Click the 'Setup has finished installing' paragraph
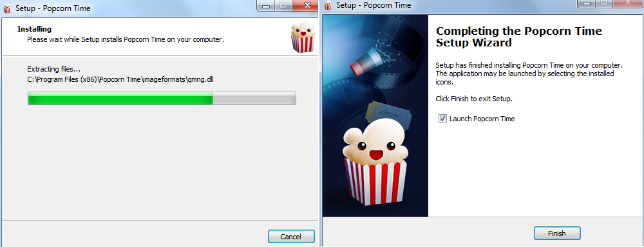Screen dimensions: 644x247 tap(529, 74)
